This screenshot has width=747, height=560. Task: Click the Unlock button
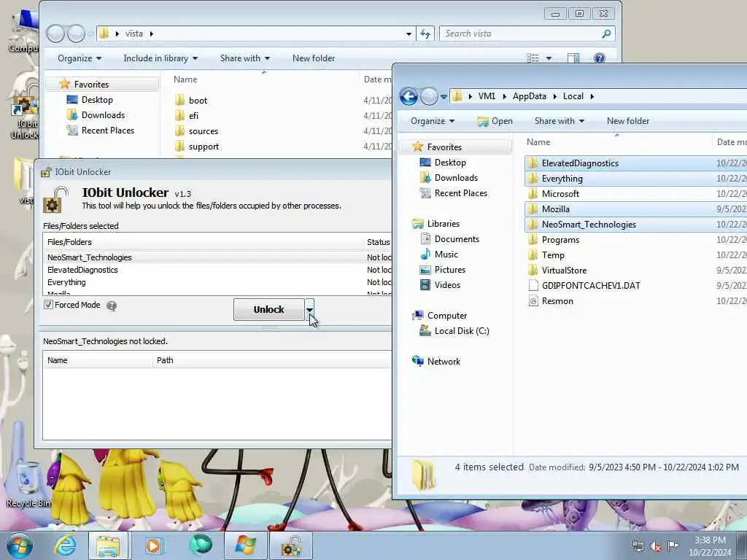(268, 309)
